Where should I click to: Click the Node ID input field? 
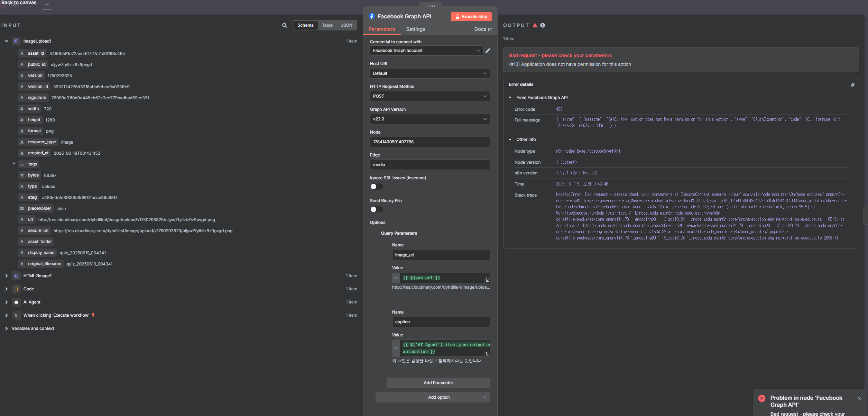pyautogui.click(x=430, y=142)
